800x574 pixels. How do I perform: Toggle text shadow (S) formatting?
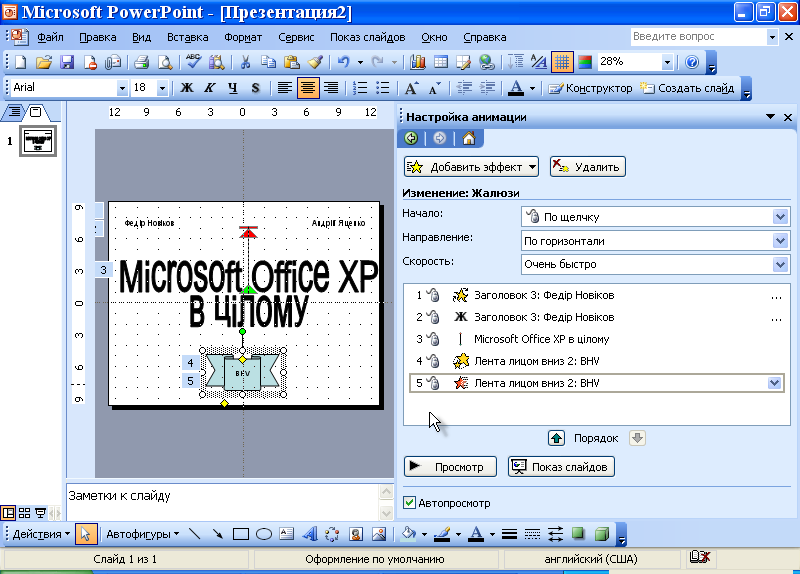point(256,88)
